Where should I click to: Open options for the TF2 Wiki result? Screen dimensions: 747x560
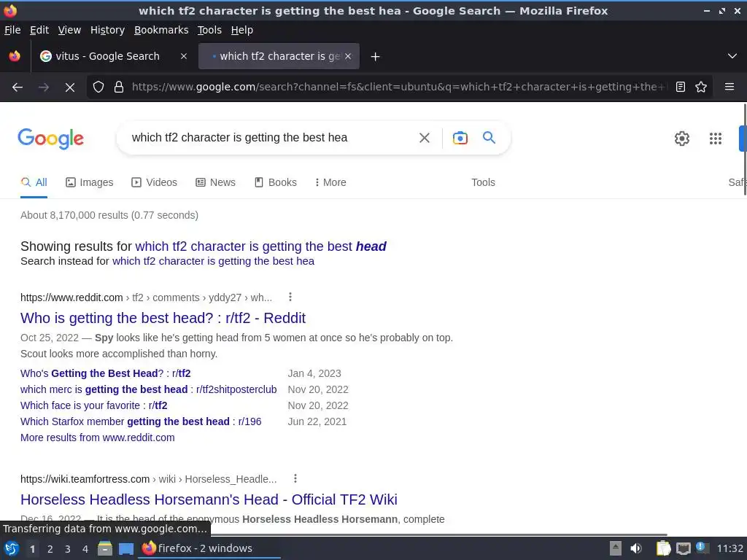coord(295,478)
